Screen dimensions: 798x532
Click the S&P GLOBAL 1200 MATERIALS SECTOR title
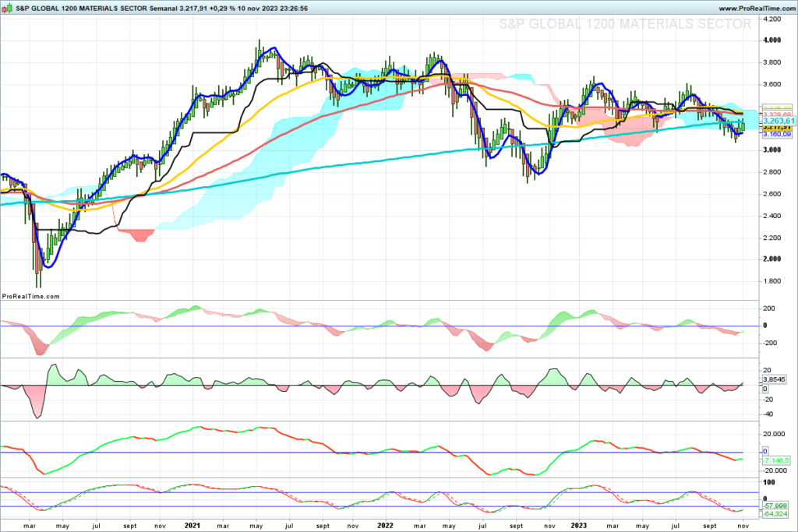click(x=82, y=9)
